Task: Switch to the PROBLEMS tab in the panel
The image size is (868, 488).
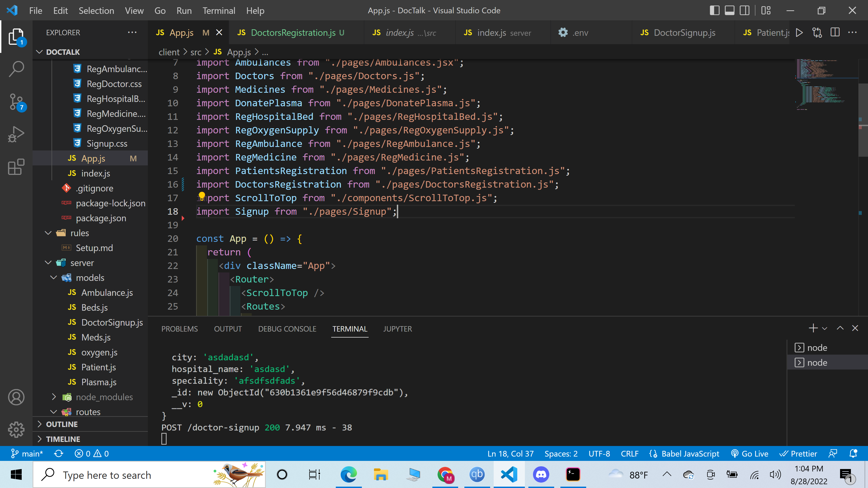Action: click(179, 329)
